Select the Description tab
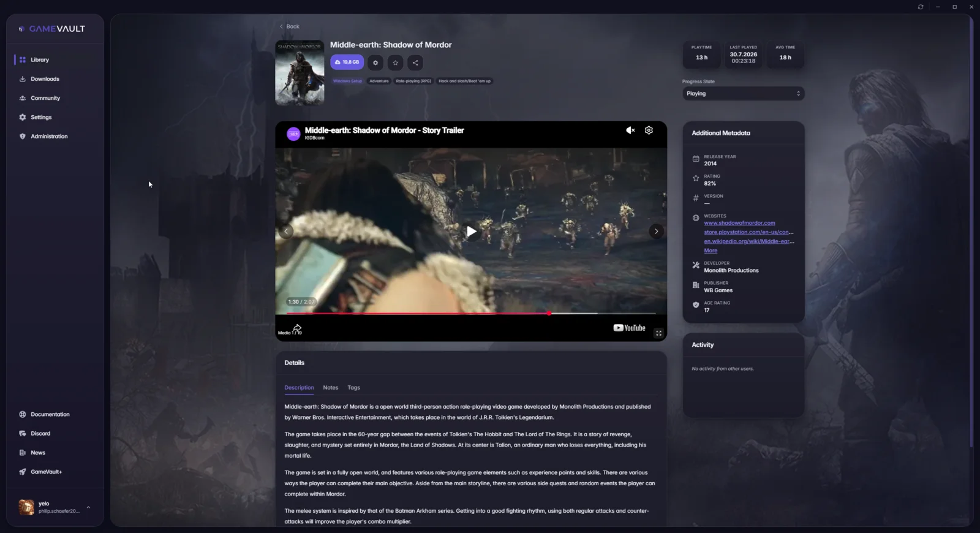Image resolution: width=980 pixels, height=533 pixels. 299,388
